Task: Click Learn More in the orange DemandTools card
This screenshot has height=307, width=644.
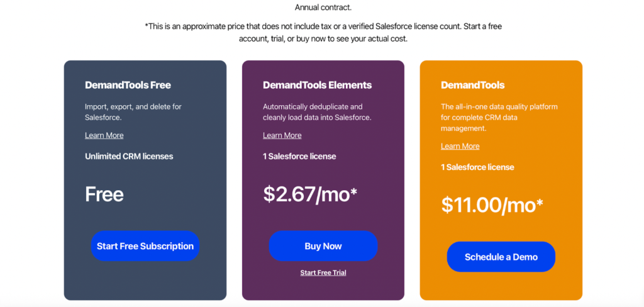Action: click(460, 146)
